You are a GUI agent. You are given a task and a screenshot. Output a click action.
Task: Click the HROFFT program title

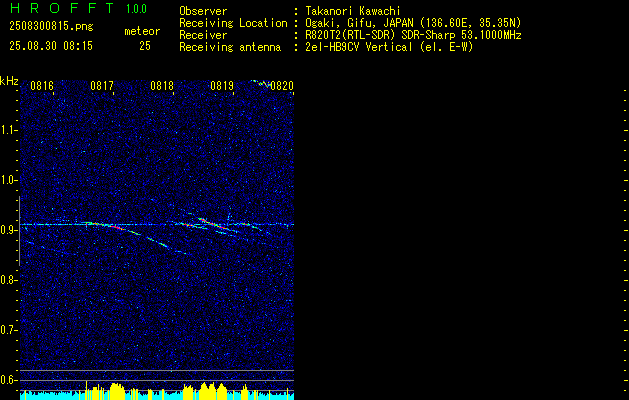pyautogui.click(x=62, y=8)
